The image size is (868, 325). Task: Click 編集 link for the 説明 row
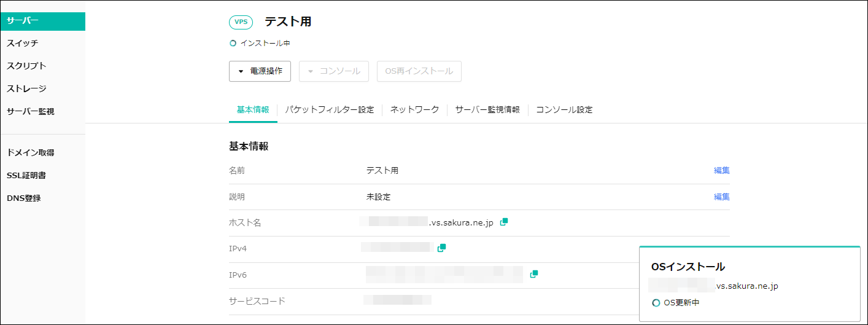tap(721, 197)
